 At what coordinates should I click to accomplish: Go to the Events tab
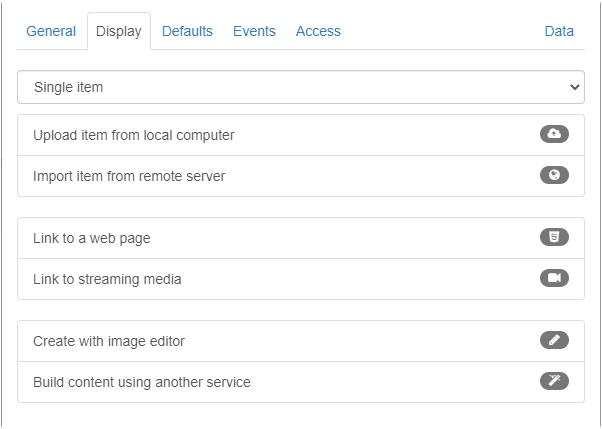(x=254, y=31)
